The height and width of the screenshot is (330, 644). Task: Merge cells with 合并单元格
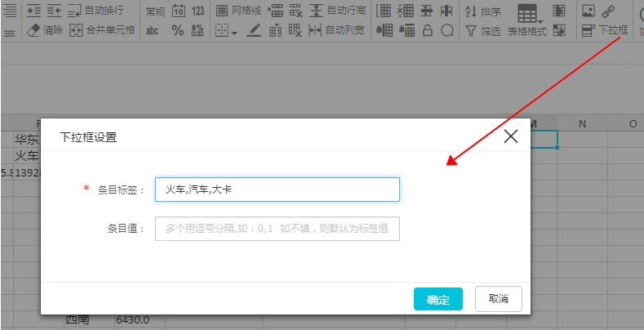click(x=102, y=30)
